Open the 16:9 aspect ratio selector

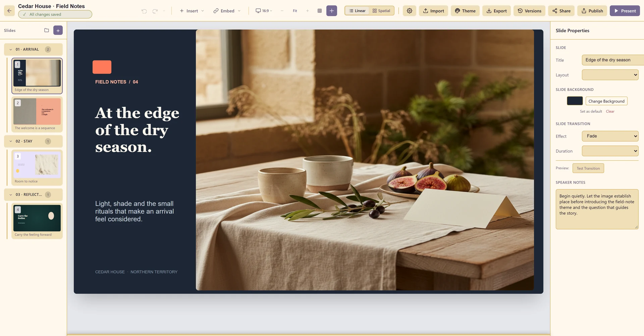pyautogui.click(x=264, y=11)
